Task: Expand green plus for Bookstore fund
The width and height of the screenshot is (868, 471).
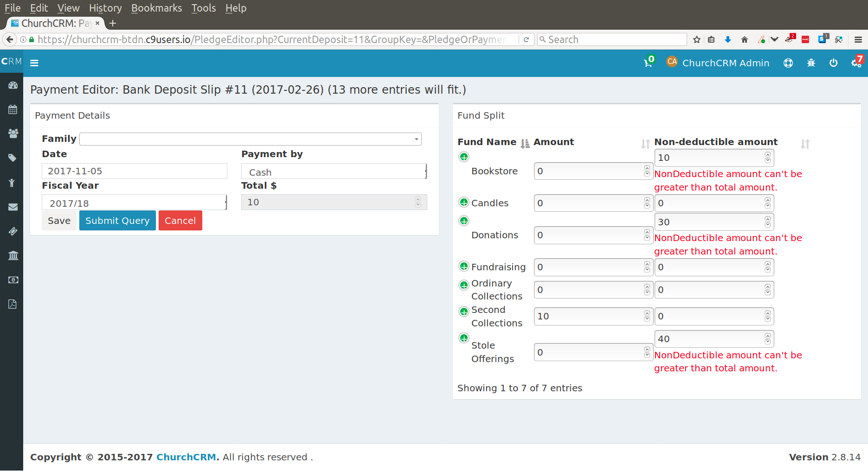Action: point(464,157)
